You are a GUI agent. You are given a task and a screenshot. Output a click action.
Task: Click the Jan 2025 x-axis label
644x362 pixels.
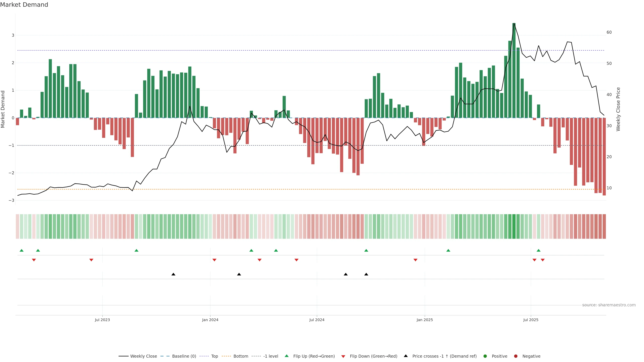tap(424, 320)
